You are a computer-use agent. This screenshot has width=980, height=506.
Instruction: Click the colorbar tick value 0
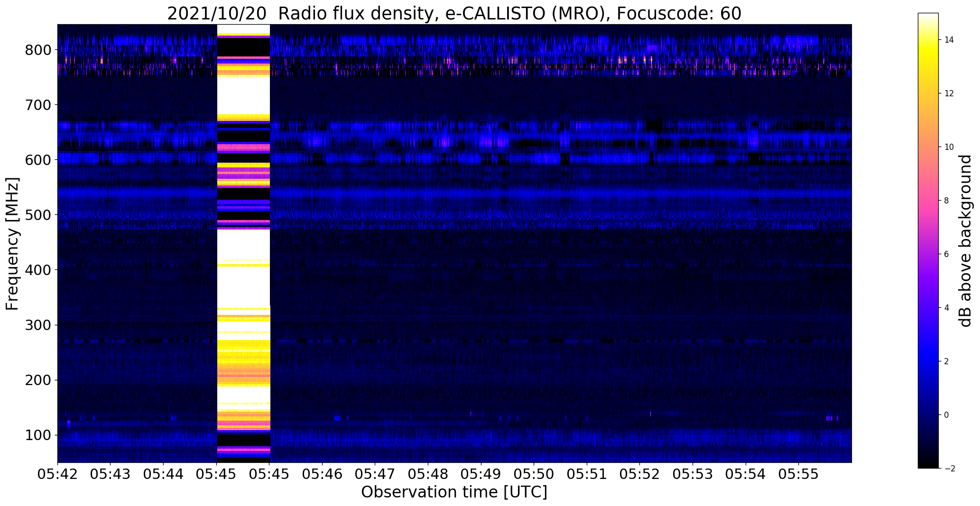pos(947,415)
